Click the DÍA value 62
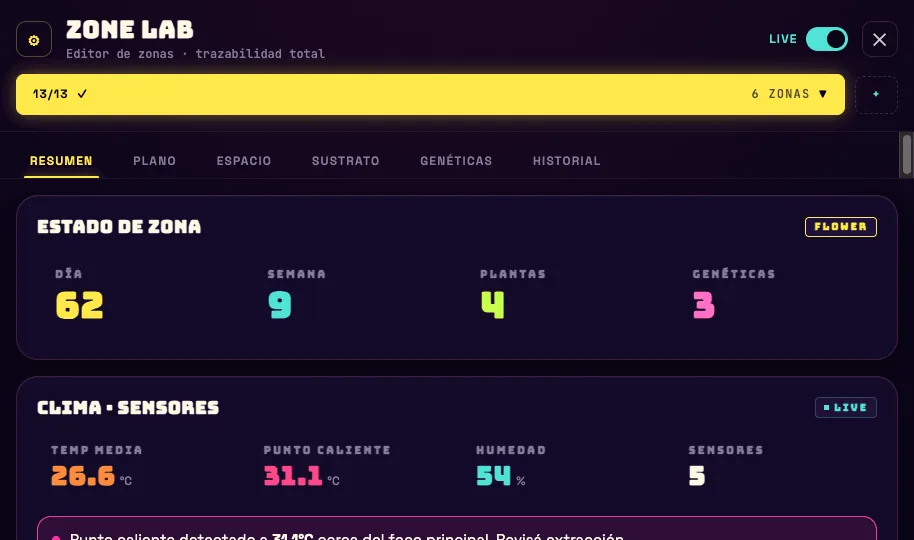The width and height of the screenshot is (914, 540). pos(79,305)
